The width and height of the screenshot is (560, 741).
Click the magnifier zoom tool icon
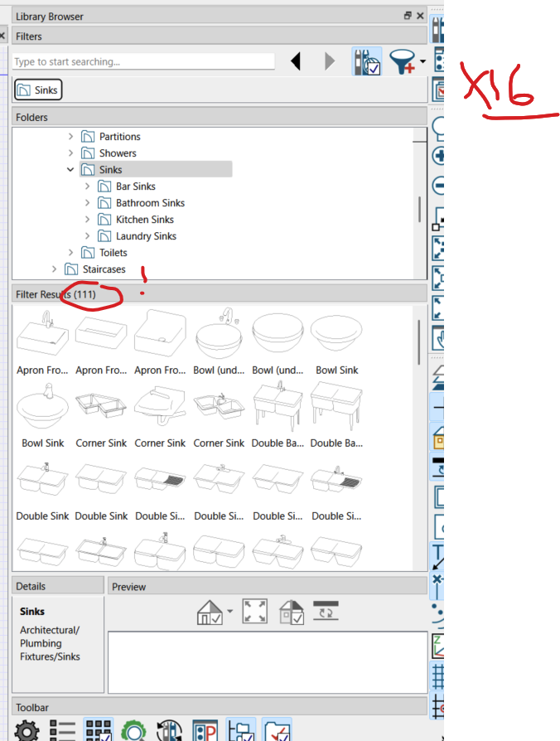tap(438, 128)
